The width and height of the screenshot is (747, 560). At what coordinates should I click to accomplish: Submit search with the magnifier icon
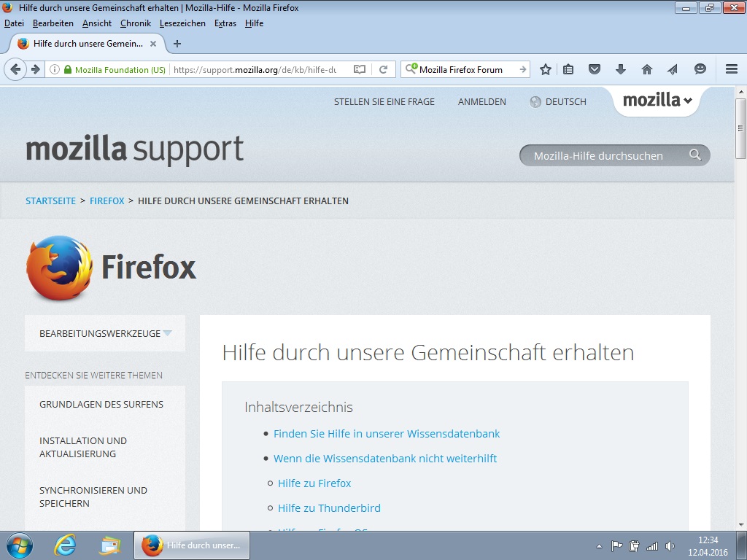[695, 155]
